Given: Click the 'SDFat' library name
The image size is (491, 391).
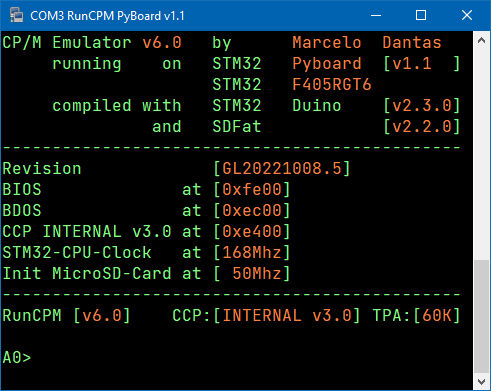Looking at the screenshot, I should [237, 126].
